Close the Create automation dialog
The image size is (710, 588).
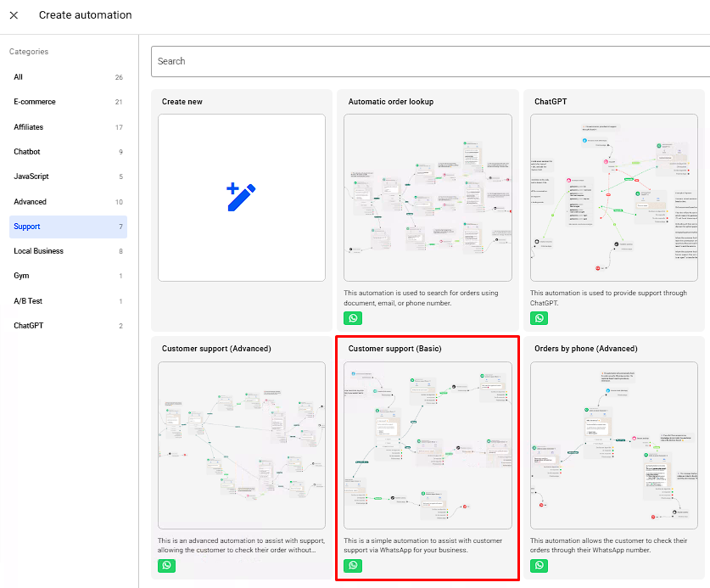(x=14, y=15)
